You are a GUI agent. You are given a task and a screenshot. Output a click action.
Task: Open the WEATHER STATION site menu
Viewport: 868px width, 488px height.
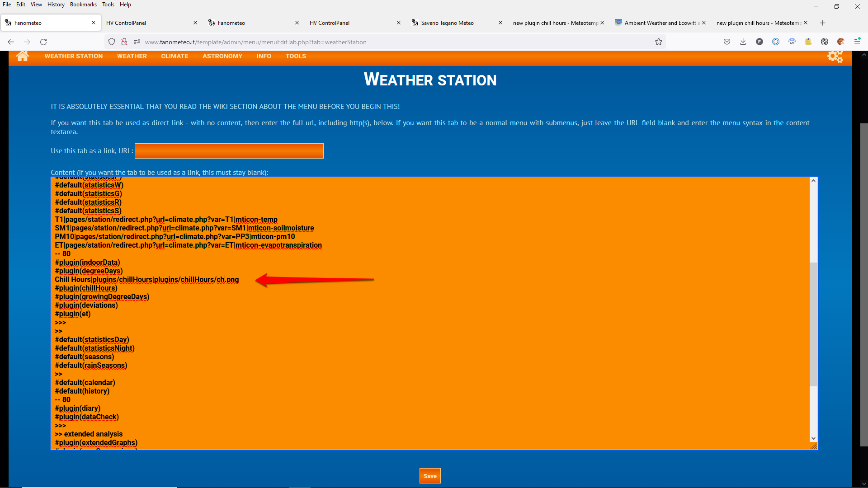pos(74,56)
